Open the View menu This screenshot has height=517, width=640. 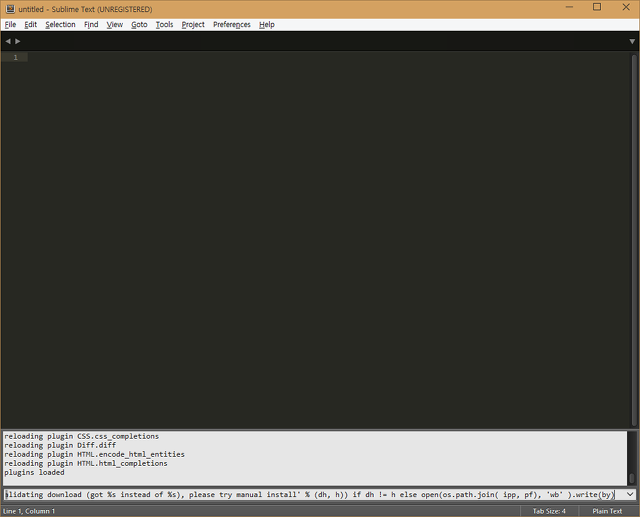click(x=115, y=24)
